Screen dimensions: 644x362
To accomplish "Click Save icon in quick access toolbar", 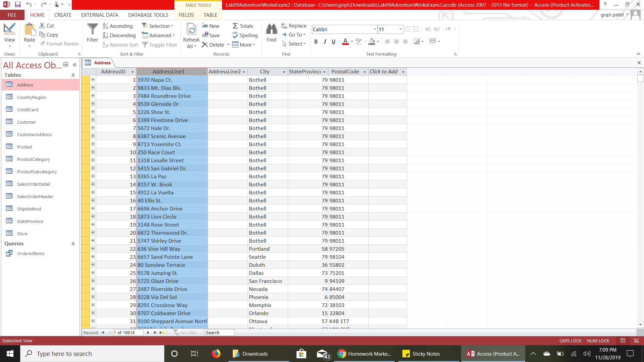I will tap(18, 4).
